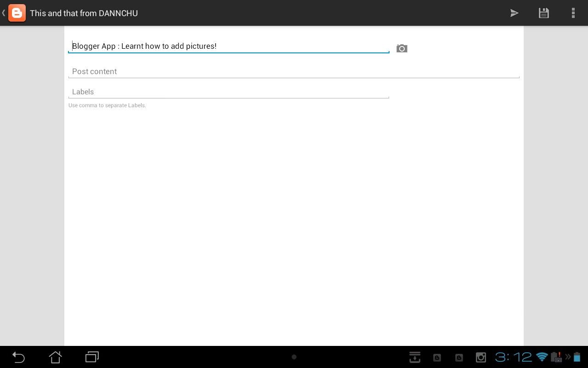Publish the post with the send arrow
This screenshot has width=588, height=368.
(x=514, y=13)
